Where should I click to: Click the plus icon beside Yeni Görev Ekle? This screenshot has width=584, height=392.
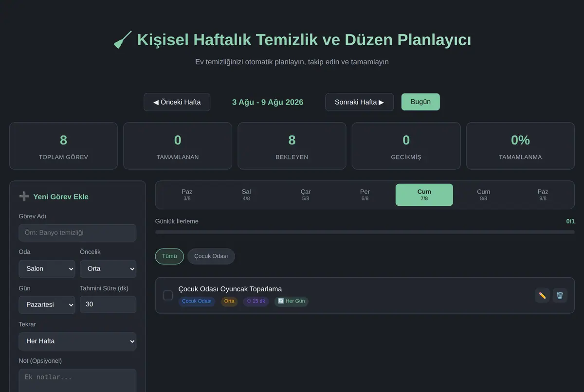point(24,196)
